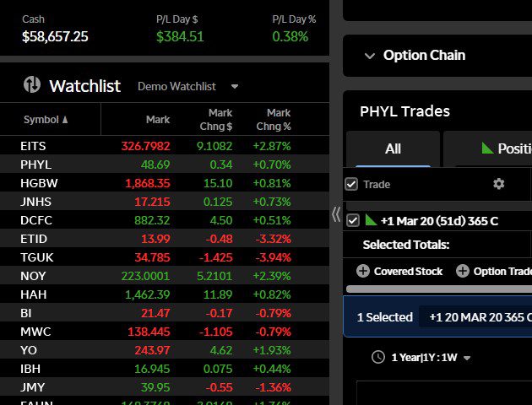Select the HGBW symbol in watchlist
532x405 pixels.
[x=39, y=182]
